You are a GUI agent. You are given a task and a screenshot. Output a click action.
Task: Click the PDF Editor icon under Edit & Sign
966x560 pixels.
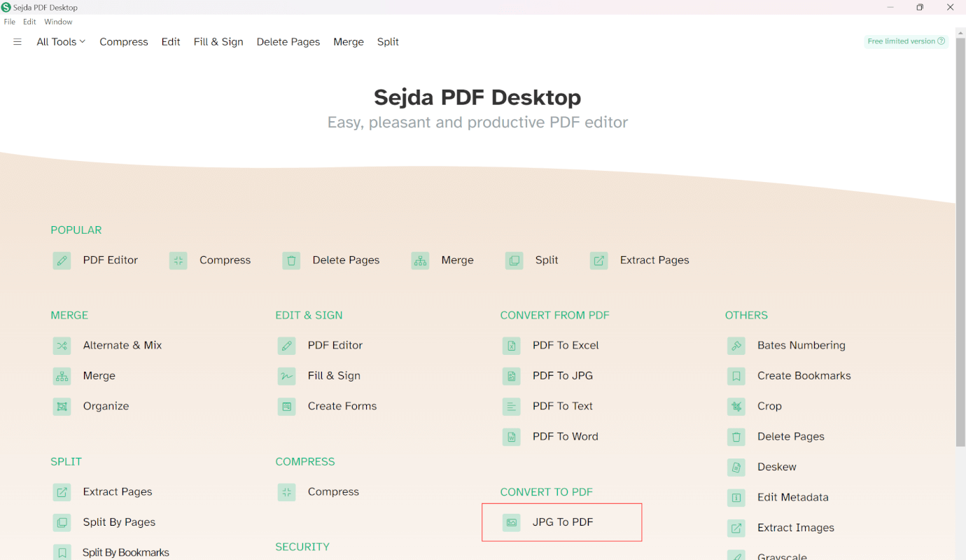click(287, 346)
